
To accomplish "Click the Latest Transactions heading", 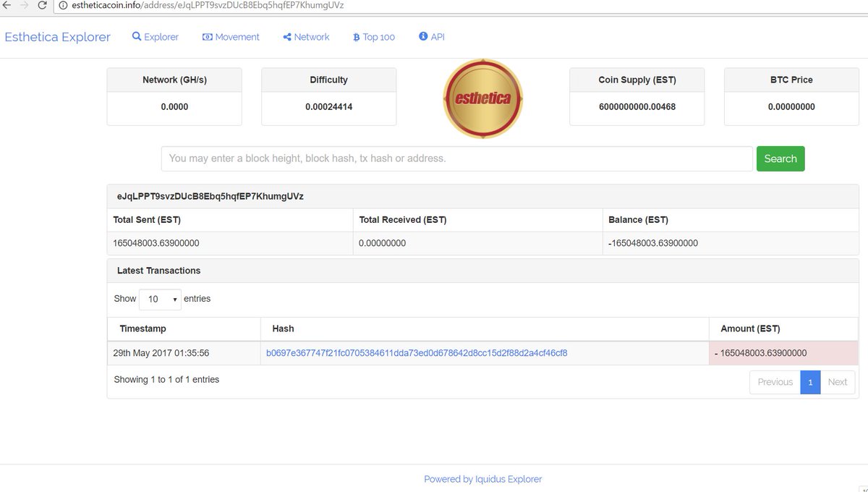I will [158, 271].
